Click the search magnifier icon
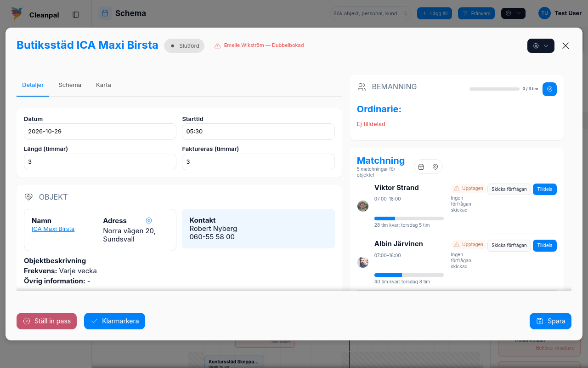Image resolution: width=588 pixels, height=368 pixels. [x=406, y=13]
